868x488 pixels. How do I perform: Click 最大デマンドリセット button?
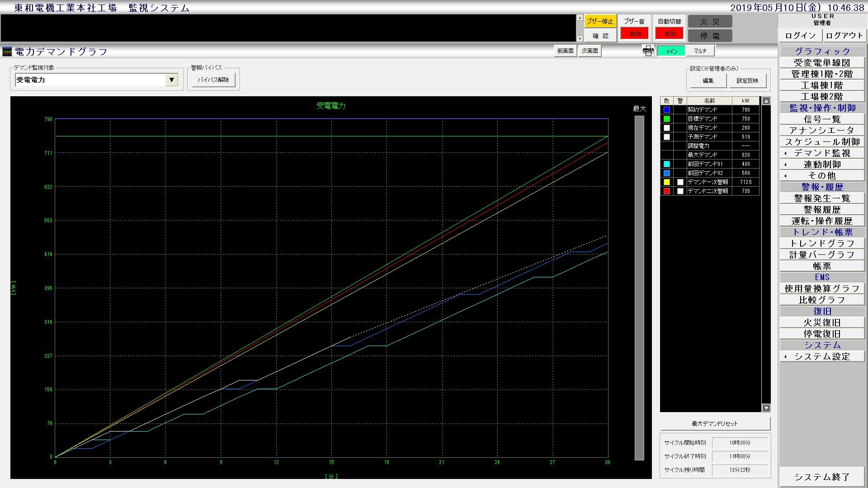point(715,424)
